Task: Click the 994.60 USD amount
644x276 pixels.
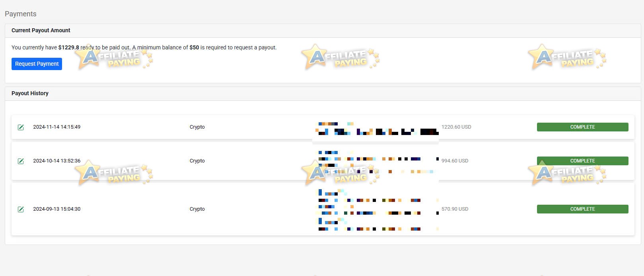Action: 455,161
